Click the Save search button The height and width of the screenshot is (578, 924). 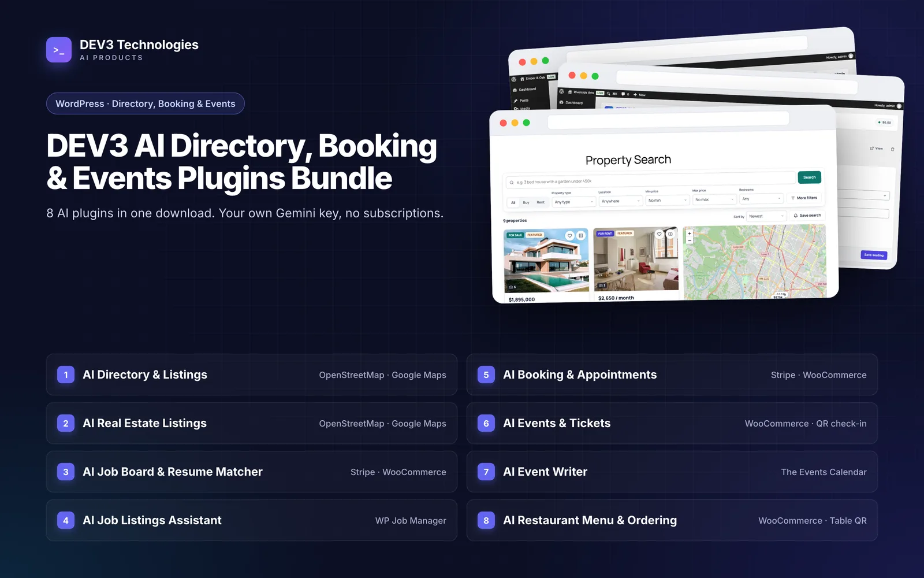pos(807,215)
